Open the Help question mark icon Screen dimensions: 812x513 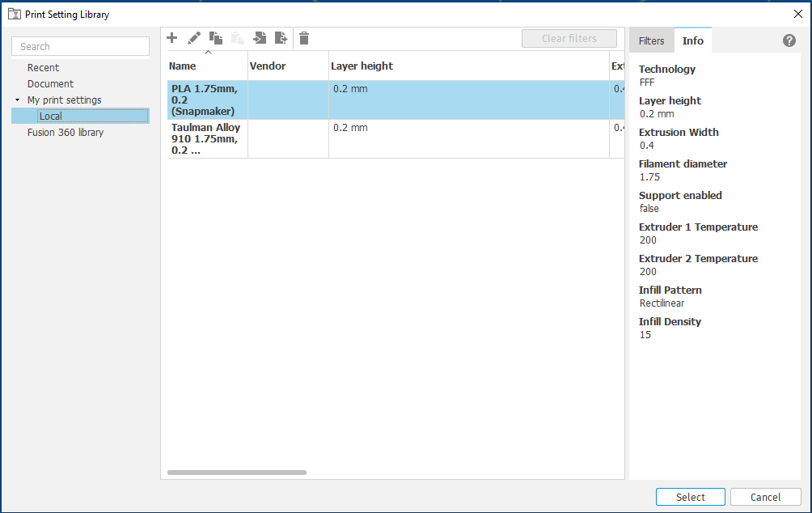(789, 40)
